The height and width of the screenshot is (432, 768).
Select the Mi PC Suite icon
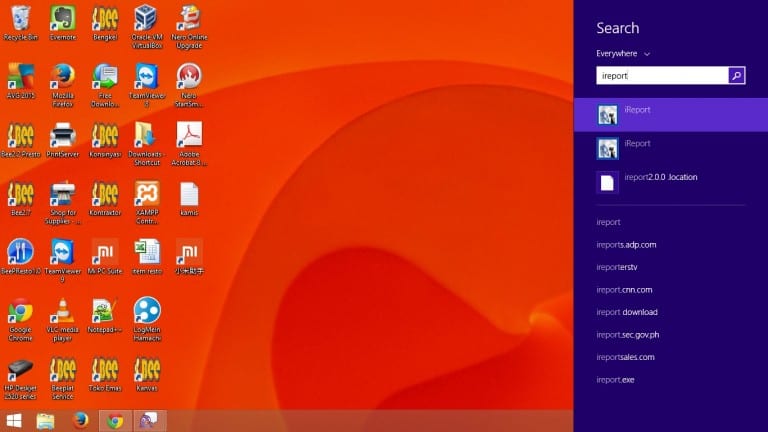point(105,257)
